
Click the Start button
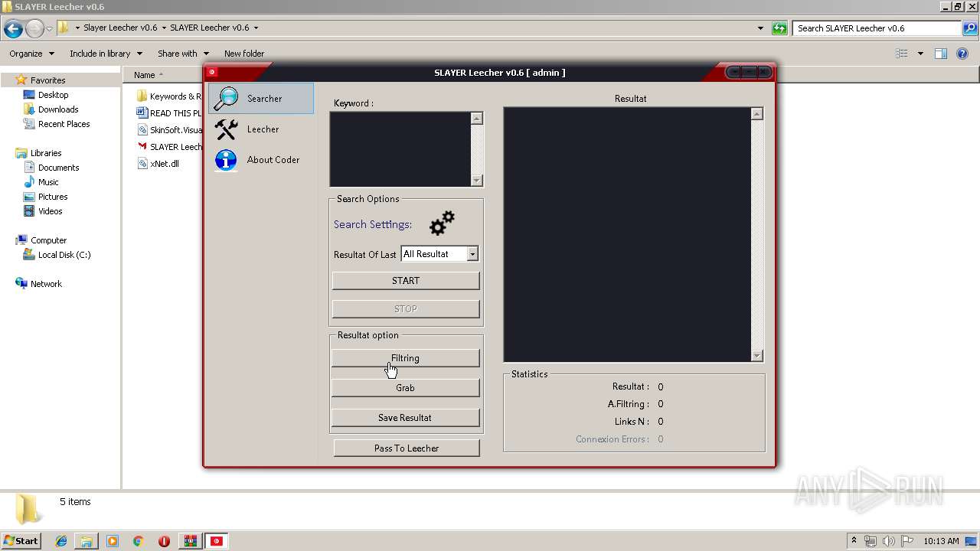click(x=21, y=541)
